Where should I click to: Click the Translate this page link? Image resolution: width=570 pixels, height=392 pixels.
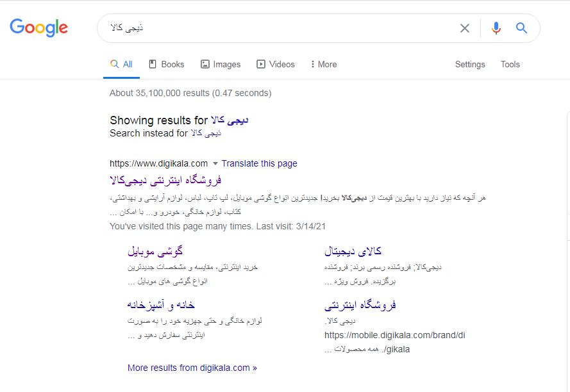tap(259, 163)
